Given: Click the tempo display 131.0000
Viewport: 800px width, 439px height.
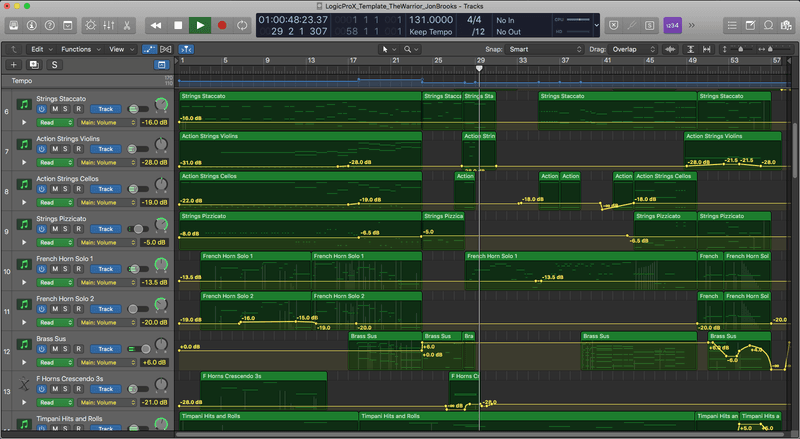Looking at the screenshot, I should point(431,20).
